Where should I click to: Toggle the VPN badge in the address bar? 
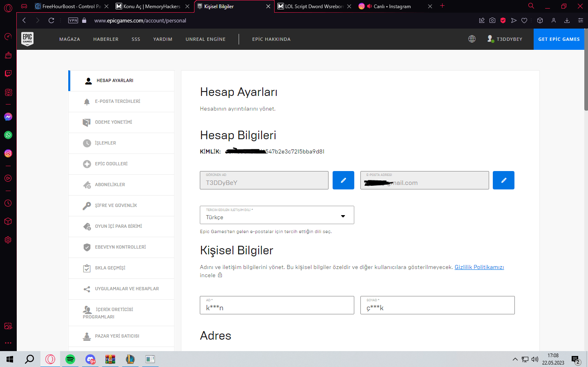(x=73, y=20)
